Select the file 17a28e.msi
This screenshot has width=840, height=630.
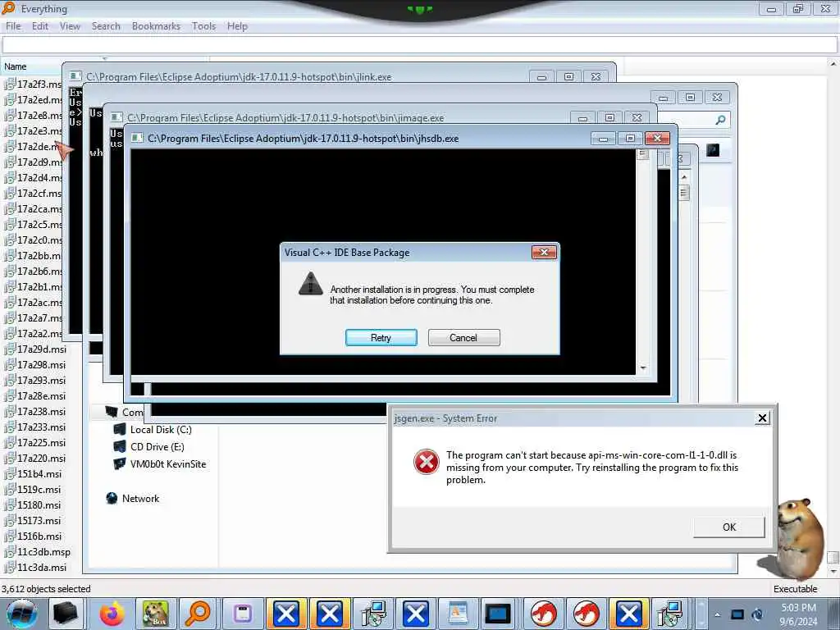coord(41,396)
